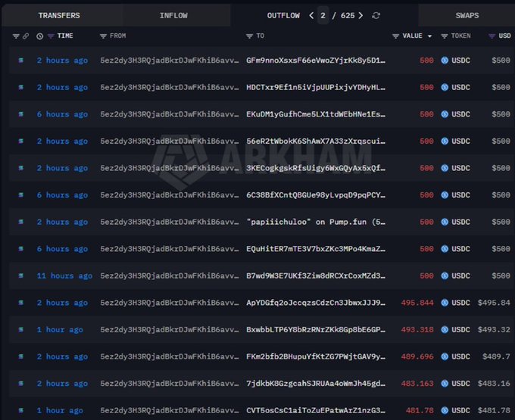
Task: Open transaction icon for 6C38BfXCntQB row
Action: click(20, 195)
